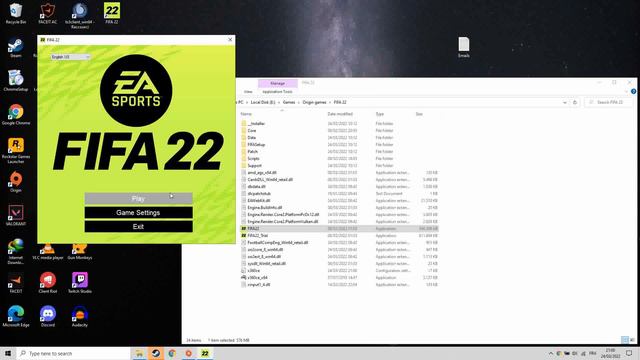This screenshot has height=360, width=640.
Task: Select the FIFA 22 desktop shortcut
Action: 112,13
